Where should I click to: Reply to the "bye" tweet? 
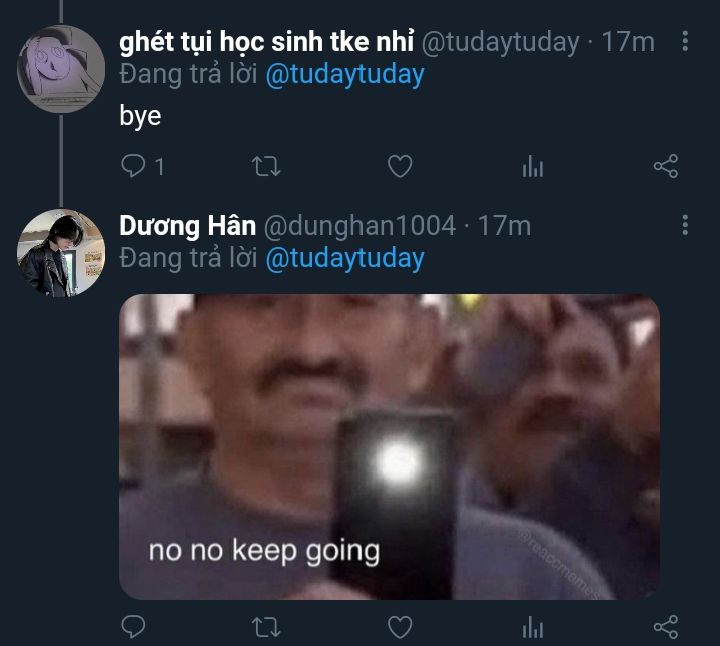[134, 166]
